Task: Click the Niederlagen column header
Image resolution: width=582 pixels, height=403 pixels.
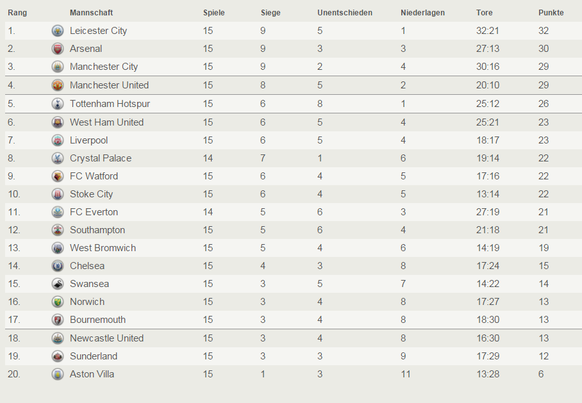Action: point(422,13)
